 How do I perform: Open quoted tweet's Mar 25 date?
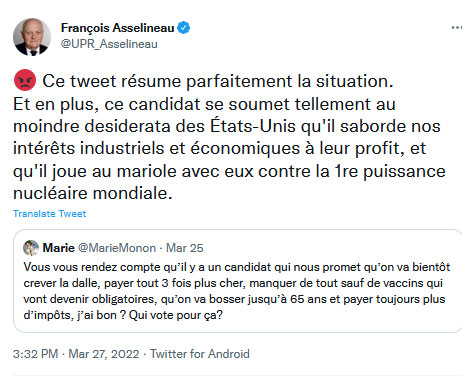pos(185,248)
